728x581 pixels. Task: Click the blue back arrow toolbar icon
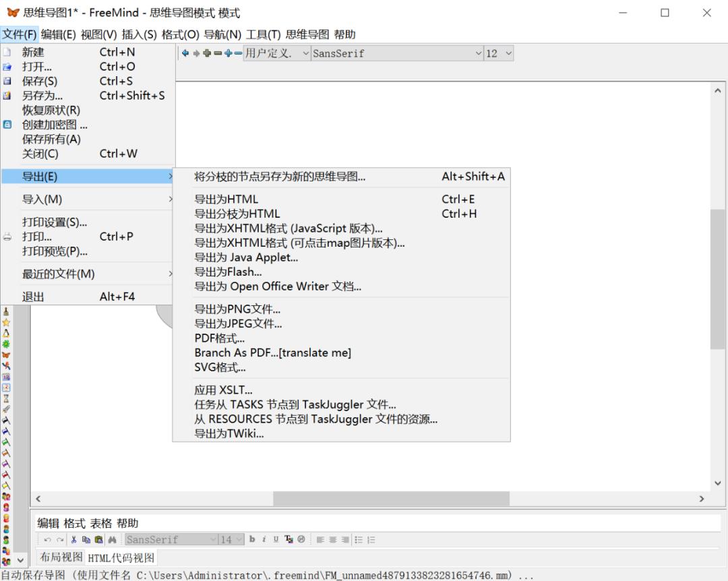tap(185, 53)
